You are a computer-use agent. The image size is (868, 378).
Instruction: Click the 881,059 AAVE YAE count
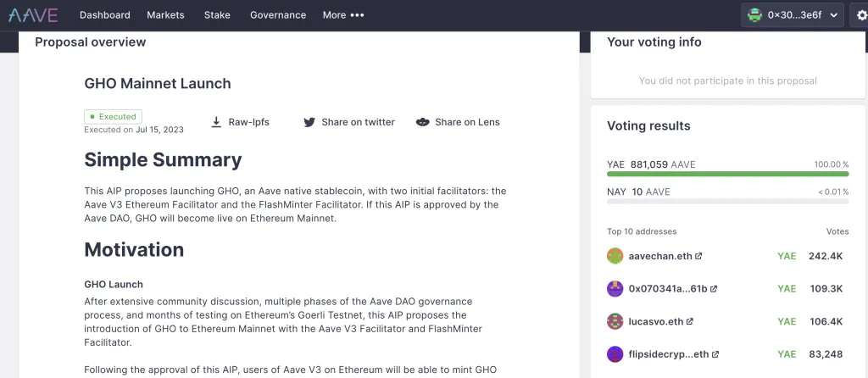663,164
